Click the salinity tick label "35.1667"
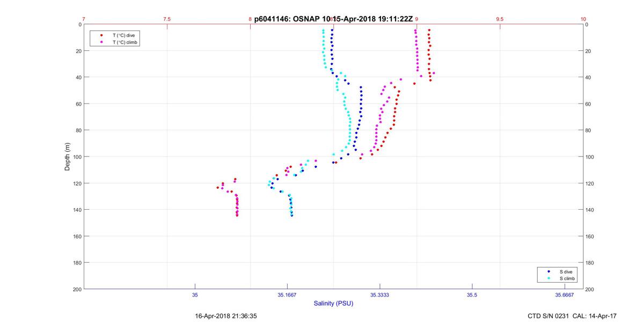The height and width of the screenshot is (325, 644). [x=287, y=295]
